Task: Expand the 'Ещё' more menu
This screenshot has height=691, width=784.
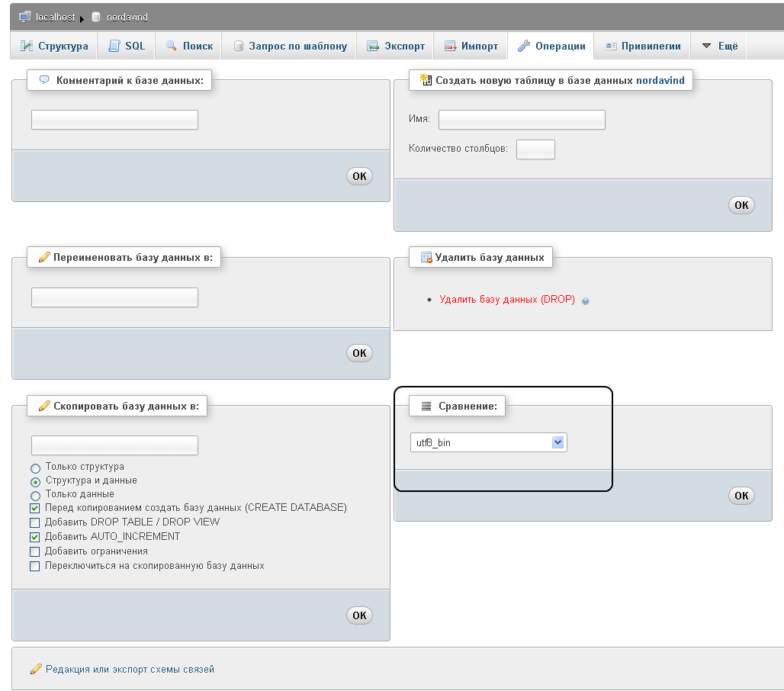Action: pyautogui.click(x=719, y=46)
